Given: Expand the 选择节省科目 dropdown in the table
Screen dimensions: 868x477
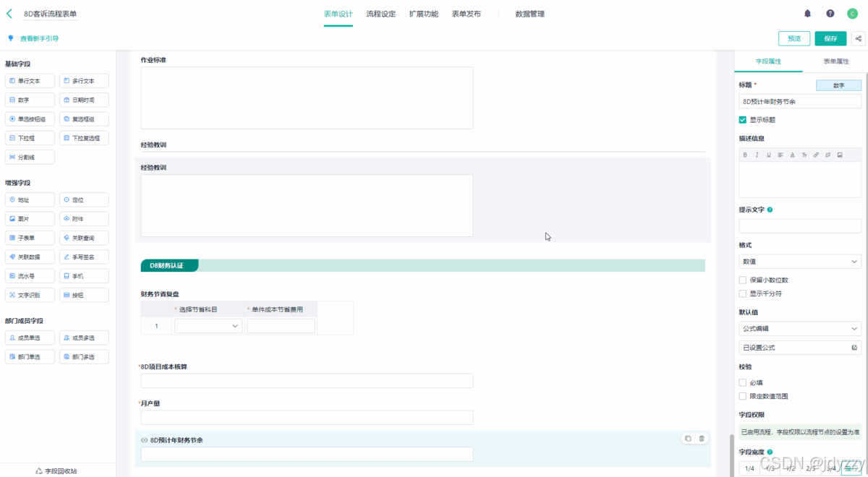Looking at the screenshot, I should [x=208, y=326].
